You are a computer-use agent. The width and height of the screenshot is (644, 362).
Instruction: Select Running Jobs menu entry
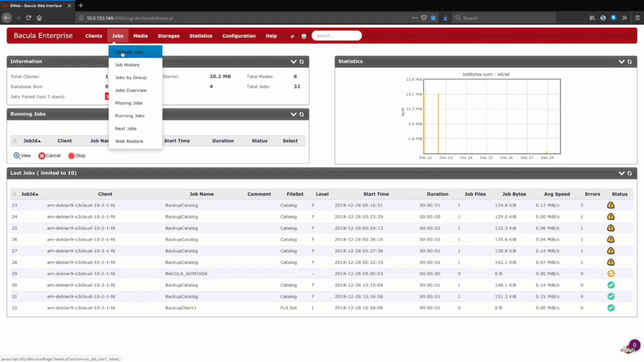point(136,116)
